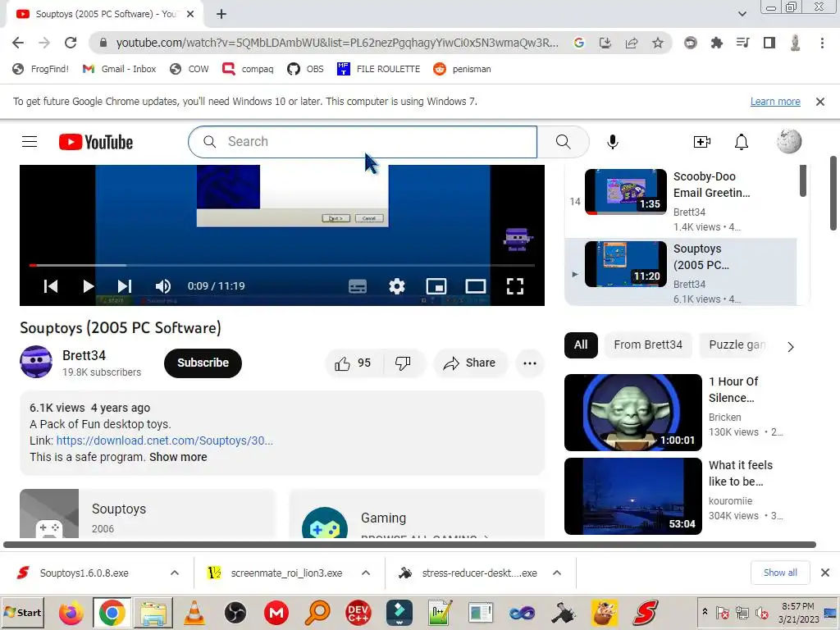The height and width of the screenshot is (630, 840).
Task: Open the Chrome three-dot menu
Action: [822, 43]
